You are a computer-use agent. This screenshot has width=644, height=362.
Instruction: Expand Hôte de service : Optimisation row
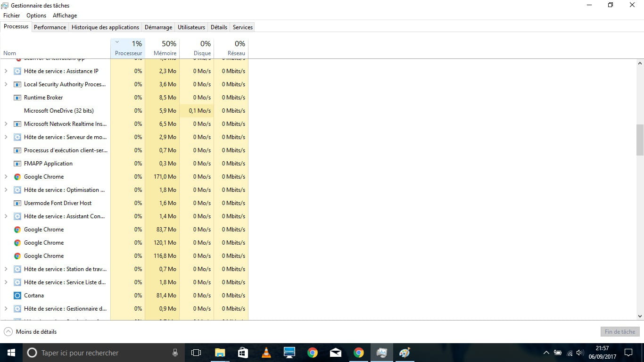click(x=6, y=190)
